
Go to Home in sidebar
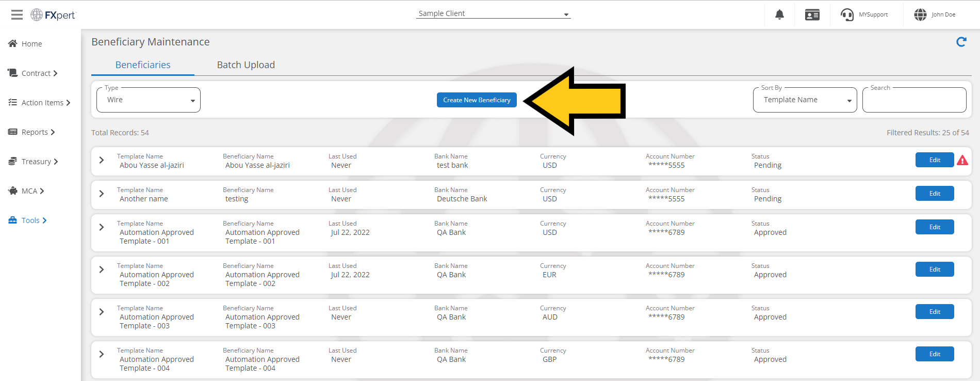pyautogui.click(x=32, y=44)
